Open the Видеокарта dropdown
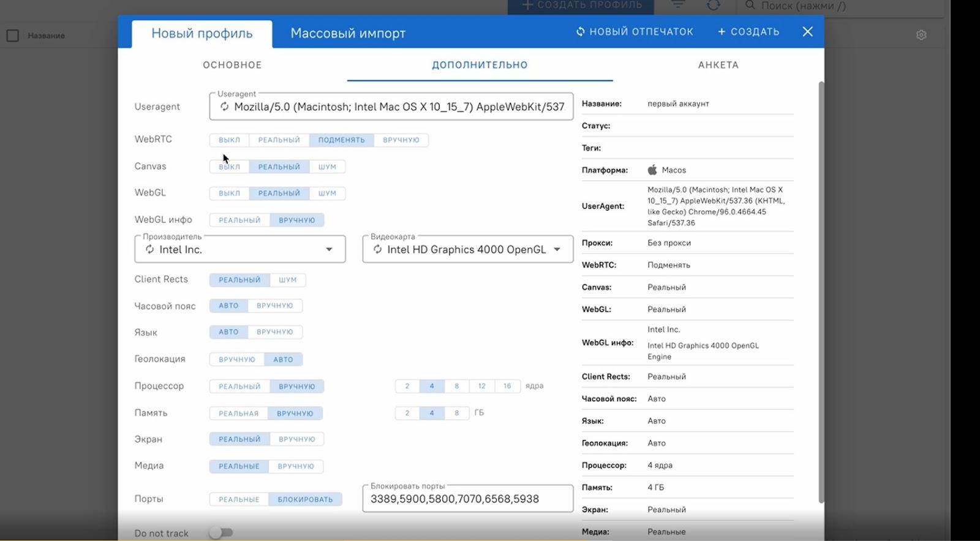The height and width of the screenshot is (541, 980). coord(468,249)
